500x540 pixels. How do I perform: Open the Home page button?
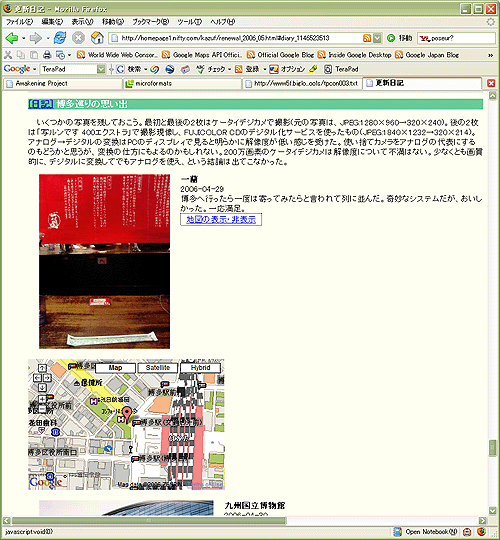pyautogui.click(x=97, y=38)
